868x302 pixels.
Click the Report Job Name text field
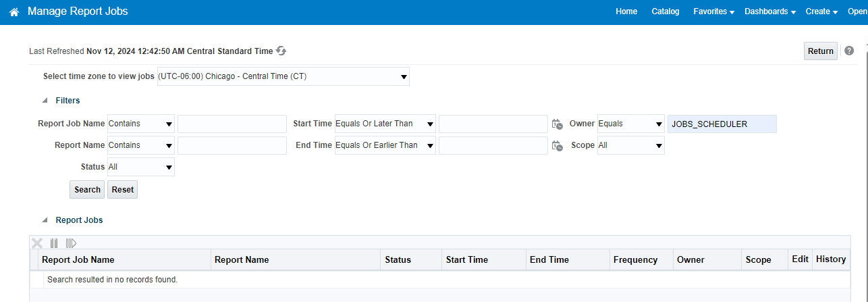(x=232, y=124)
